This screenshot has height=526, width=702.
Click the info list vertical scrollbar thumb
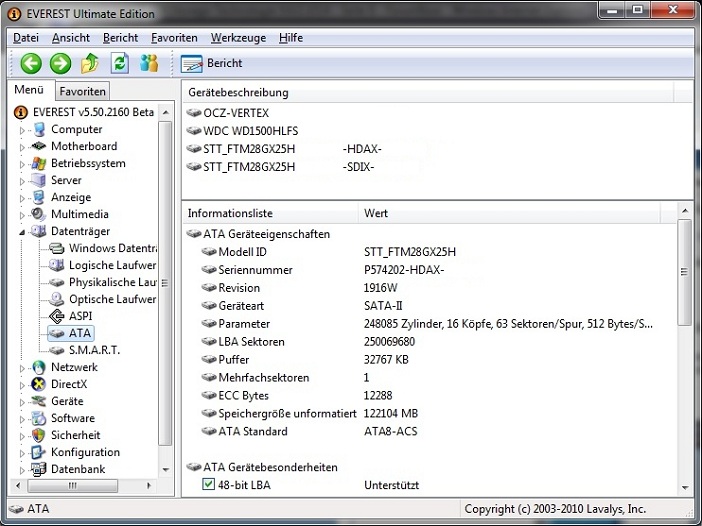pyautogui.click(x=685, y=272)
